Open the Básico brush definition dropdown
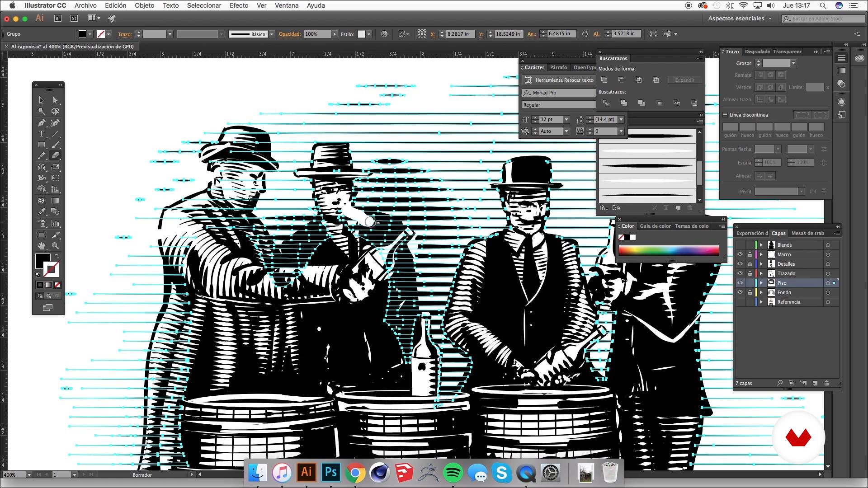This screenshot has height=488, width=868. tap(272, 34)
